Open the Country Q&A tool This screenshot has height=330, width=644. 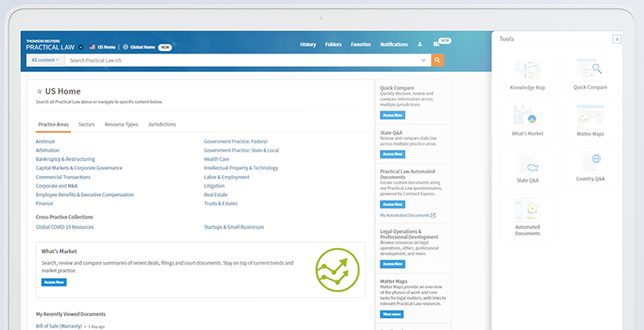(589, 168)
